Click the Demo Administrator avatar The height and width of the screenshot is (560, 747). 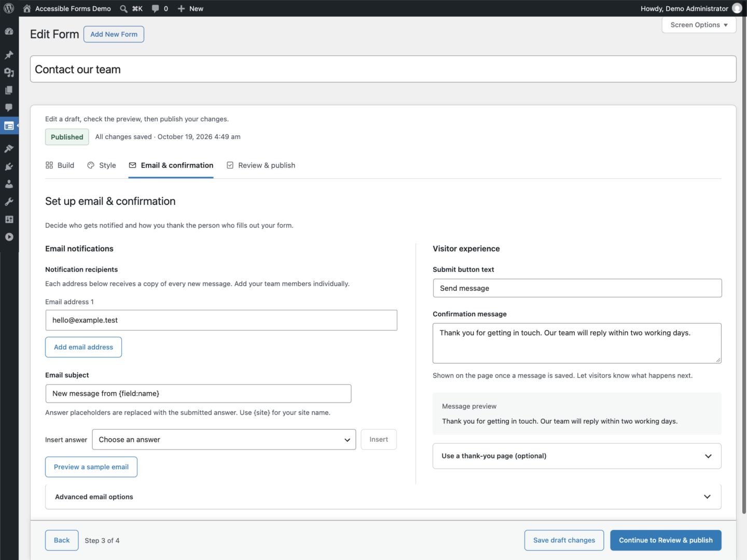737,8
